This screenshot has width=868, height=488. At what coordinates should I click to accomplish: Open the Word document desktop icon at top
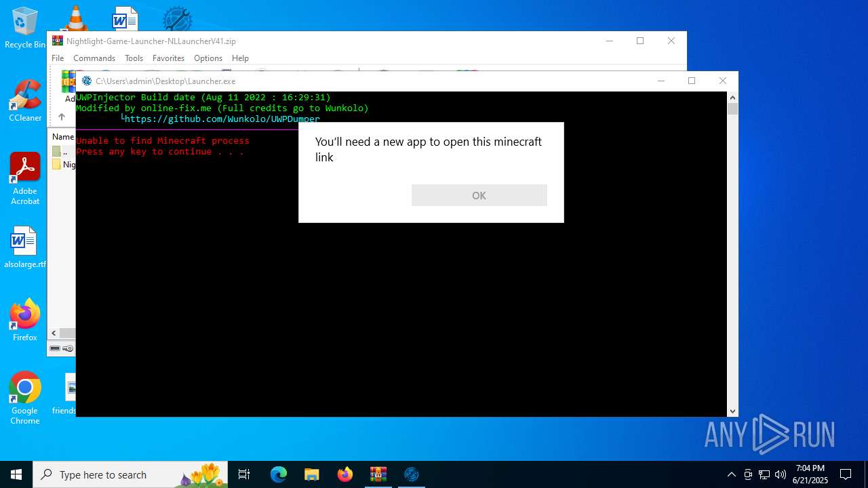[x=125, y=18]
